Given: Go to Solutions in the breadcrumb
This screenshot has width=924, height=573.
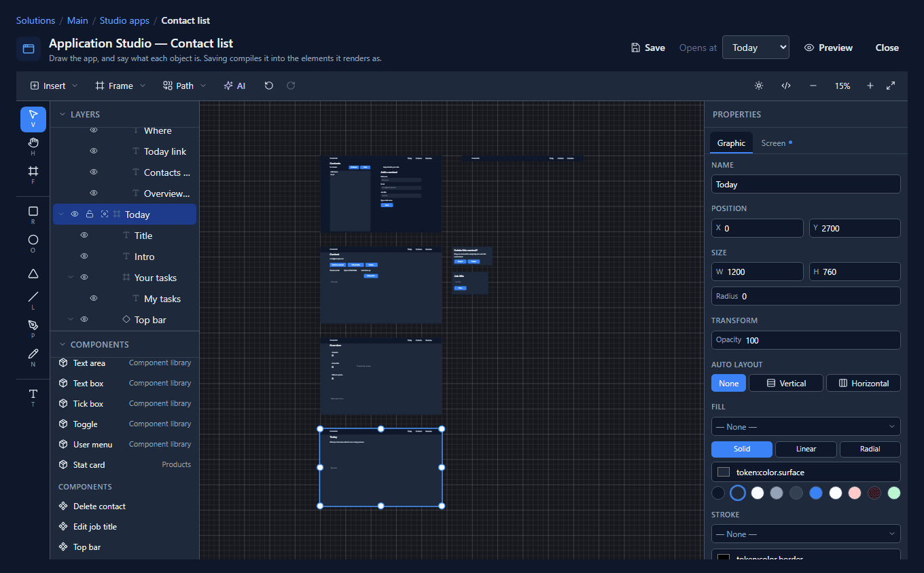Looking at the screenshot, I should 35,20.
